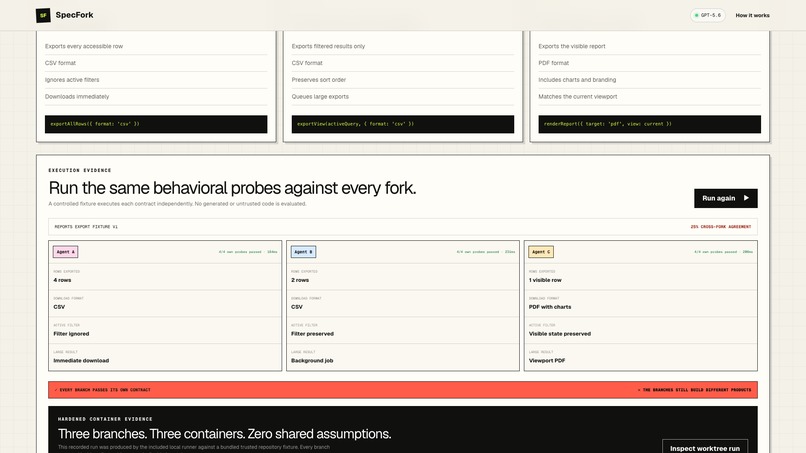
Task: Click "Exports every accessible row" text
Action: coord(84,46)
